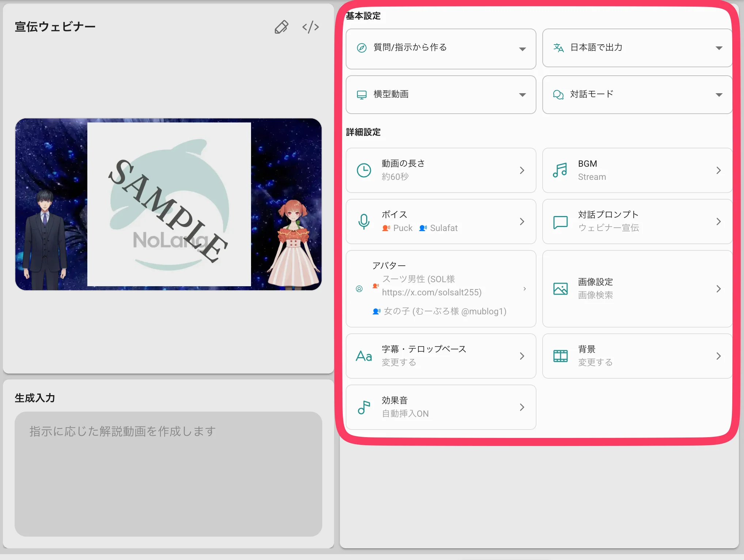
Task: Open アバター settings via its chevron
Action: point(525,289)
